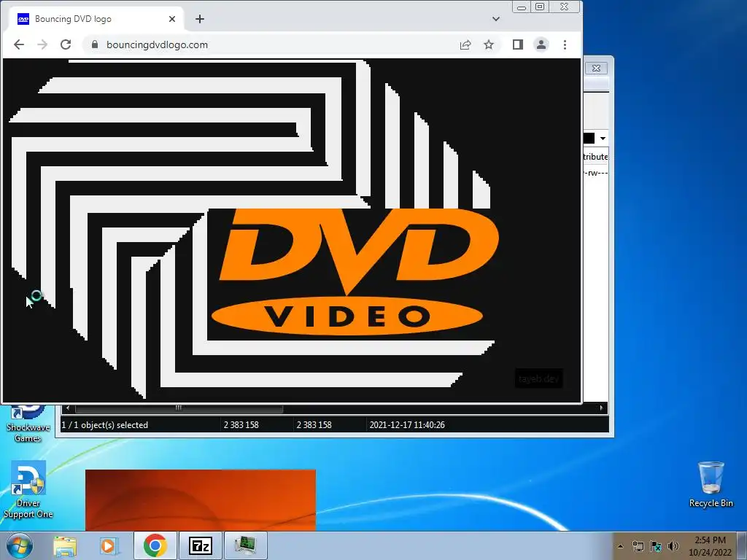Screen dimensions: 747x560
Task: Open the tab search chevron
Action: [496, 19]
